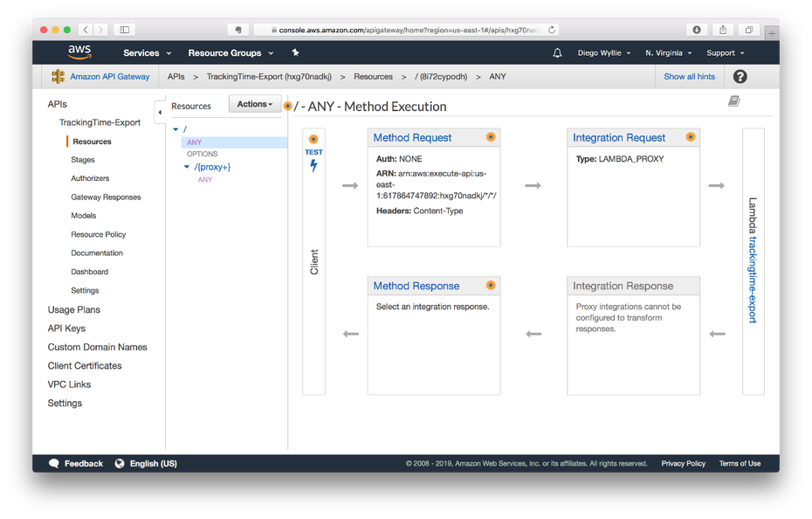Click the Amazon API Gateway service icon

click(x=58, y=76)
